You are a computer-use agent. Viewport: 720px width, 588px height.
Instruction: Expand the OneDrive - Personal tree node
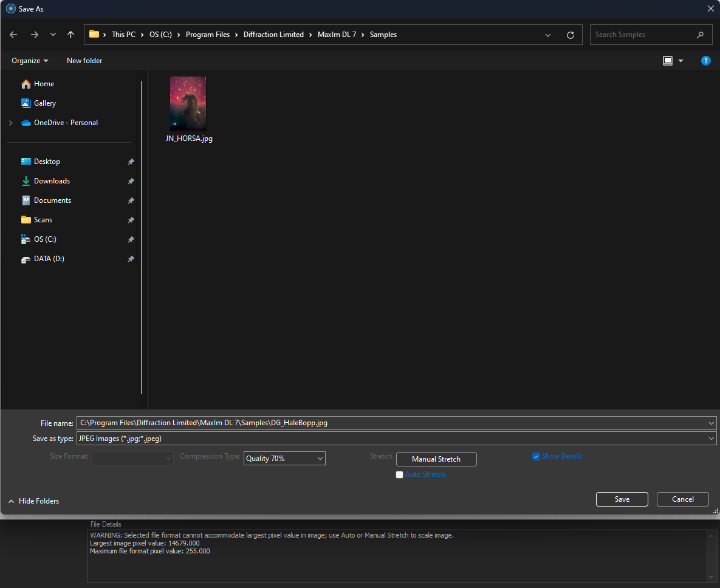[10, 123]
